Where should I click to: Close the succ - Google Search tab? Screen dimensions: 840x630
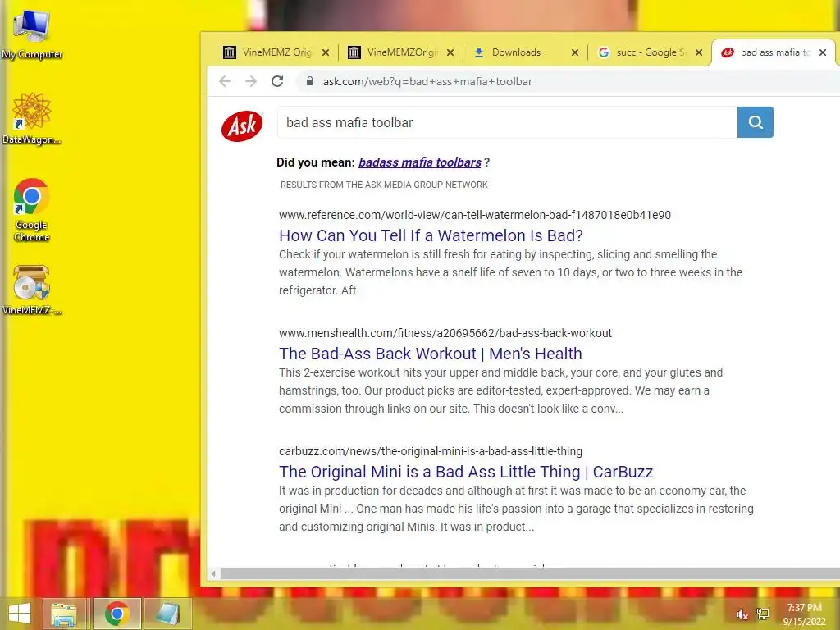click(699, 52)
